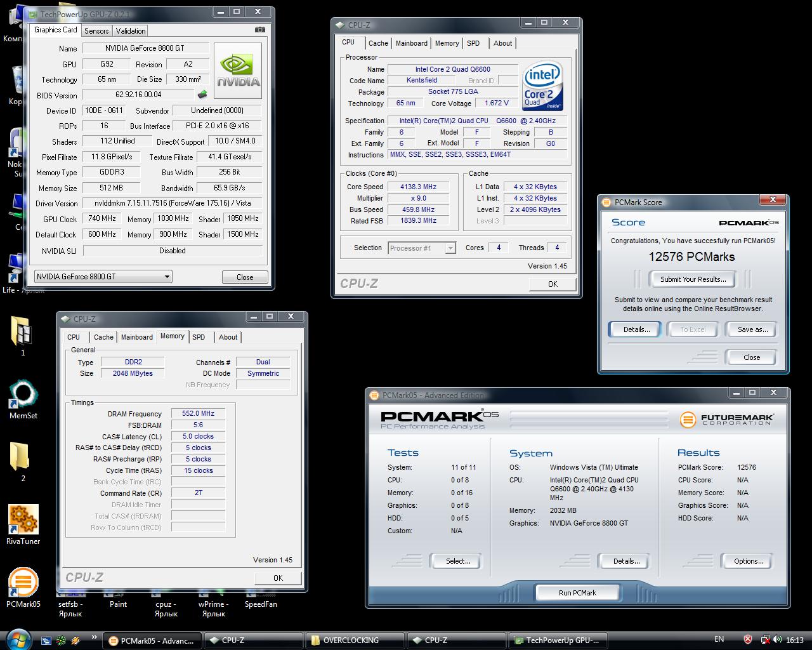The image size is (812, 650).
Task: Click the Futuremark logo in PCMark05
Action: point(727,419)
